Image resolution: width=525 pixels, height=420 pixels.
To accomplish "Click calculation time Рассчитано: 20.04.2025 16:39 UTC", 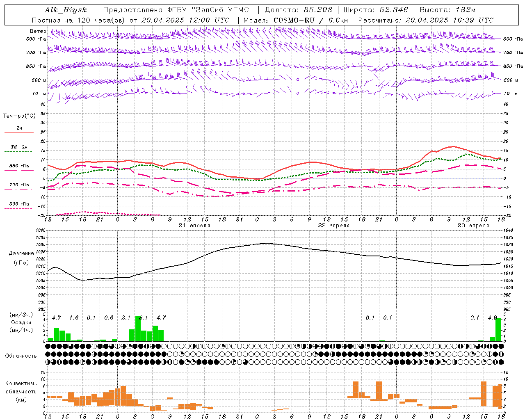I will (x=426, y=20).
